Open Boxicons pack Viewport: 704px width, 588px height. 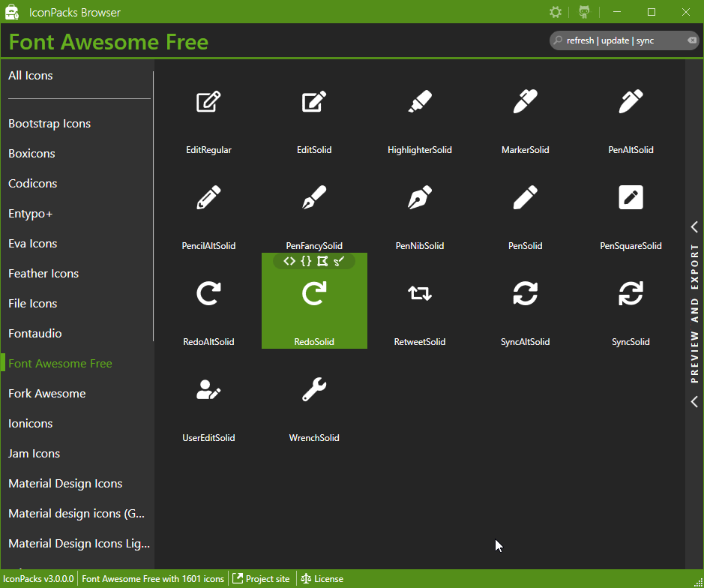click(x=31, y=154)
